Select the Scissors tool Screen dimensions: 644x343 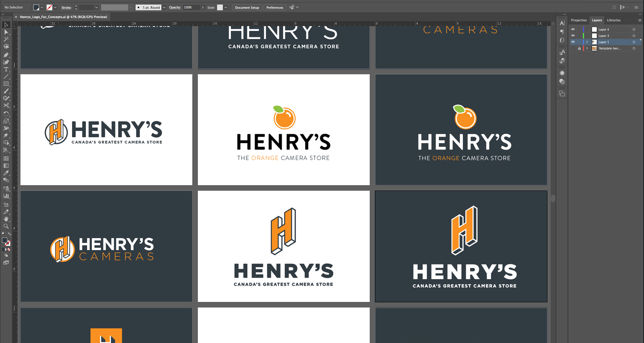point(6,105)
